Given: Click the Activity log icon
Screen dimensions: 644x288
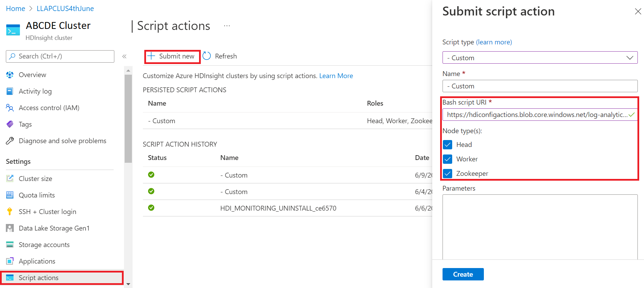Looking at the screenshot, I should pos(10,91).
